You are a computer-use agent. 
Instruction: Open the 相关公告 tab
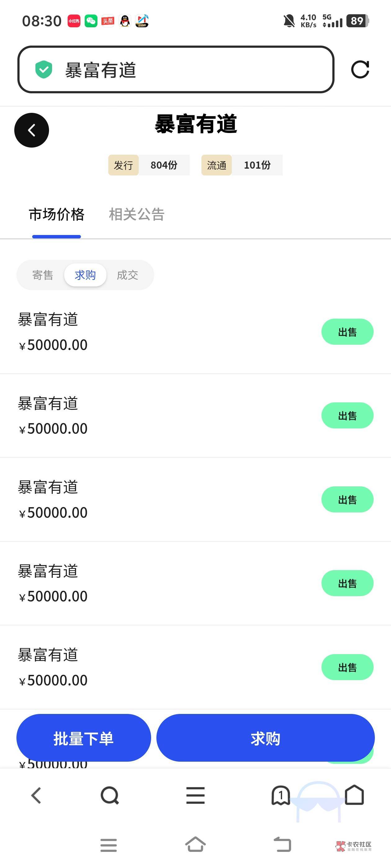[x=136, y=214]
